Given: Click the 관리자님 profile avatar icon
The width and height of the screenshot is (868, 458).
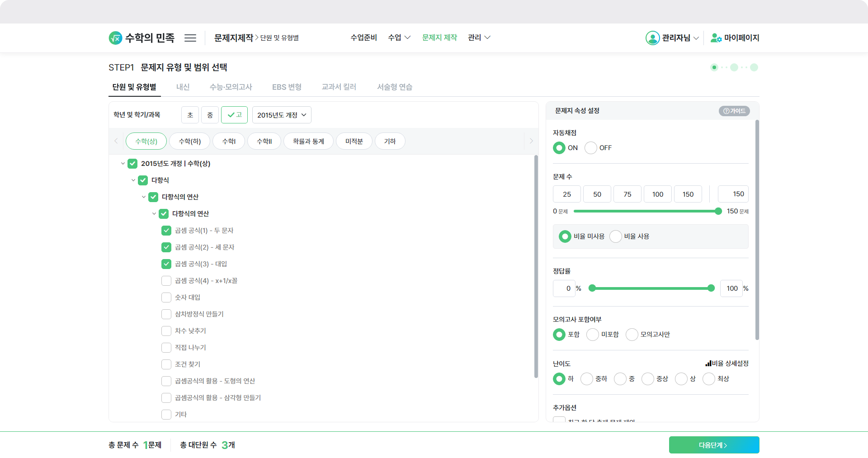Looking at the screenshot, I should pyautogui.click(x=652, y=38).
